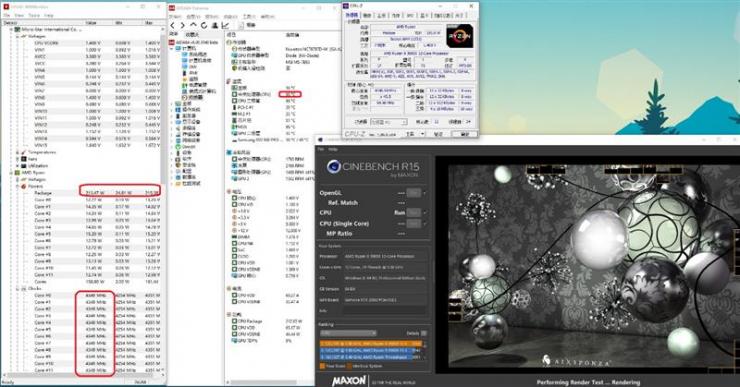This screenshot has height=387, width=740.
Task: Click the Details button in Ranking section
Action: coord(423,333)
